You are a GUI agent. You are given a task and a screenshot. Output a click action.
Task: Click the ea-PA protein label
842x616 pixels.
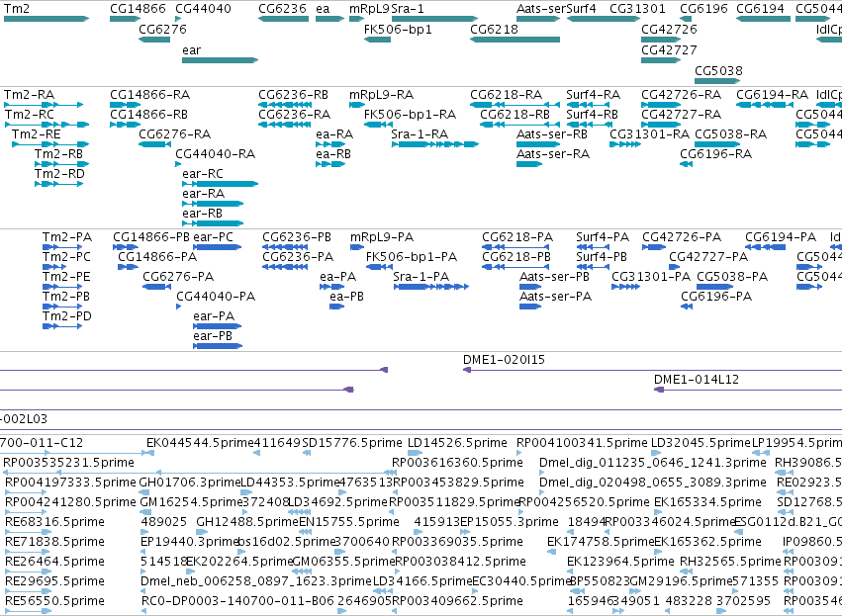[x=337, y=277]
